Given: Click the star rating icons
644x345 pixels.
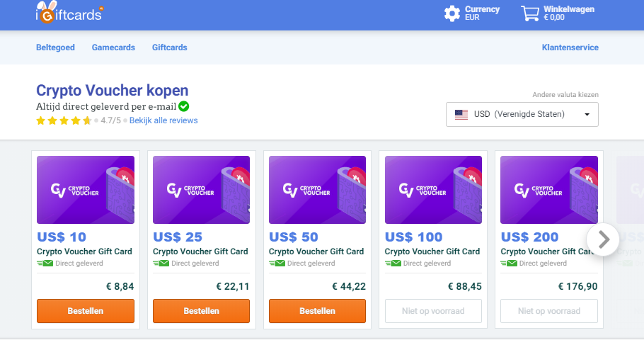Looking at the screenshot, I should coord(64,120).
